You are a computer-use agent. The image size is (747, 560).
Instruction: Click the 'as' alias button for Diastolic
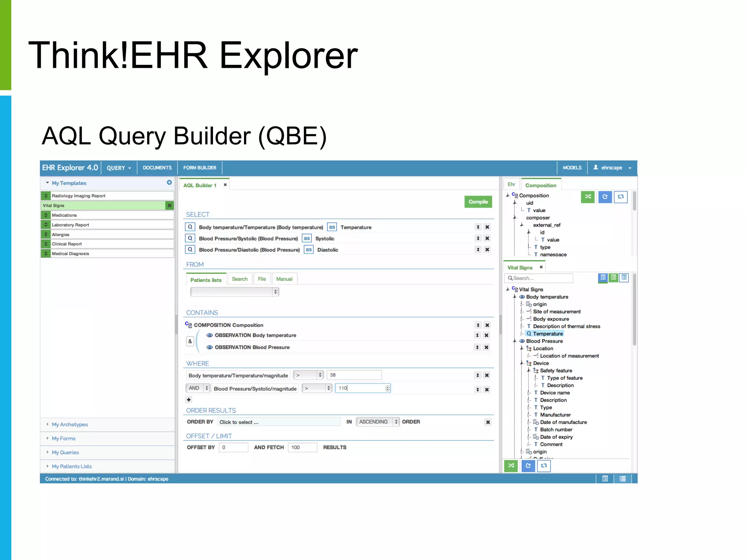[x=309, y=249]
